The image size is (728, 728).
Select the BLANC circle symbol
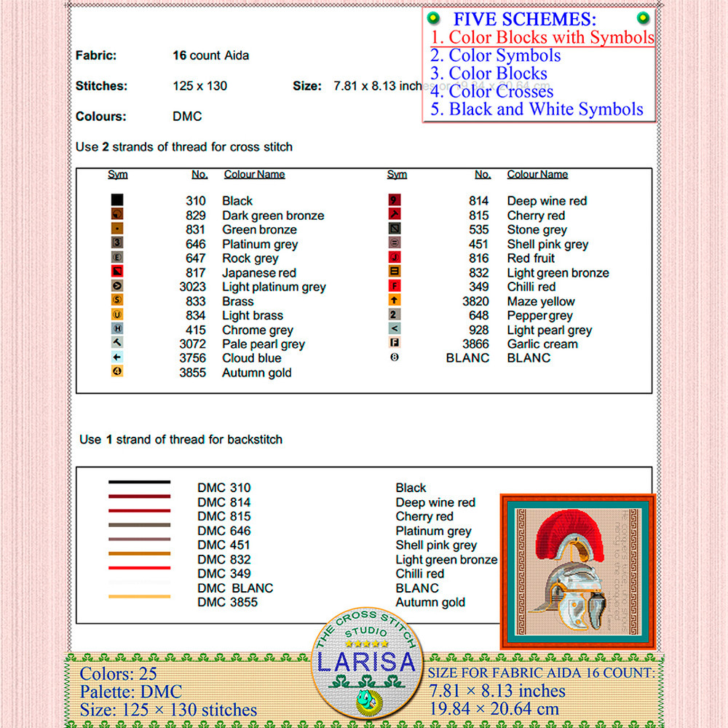(x=395, y=357)
